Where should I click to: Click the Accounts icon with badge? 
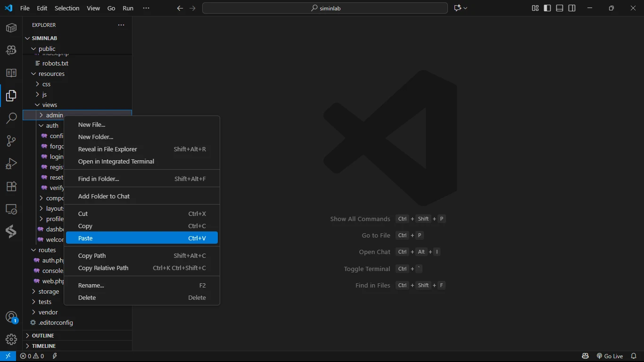tap(11, 317)
